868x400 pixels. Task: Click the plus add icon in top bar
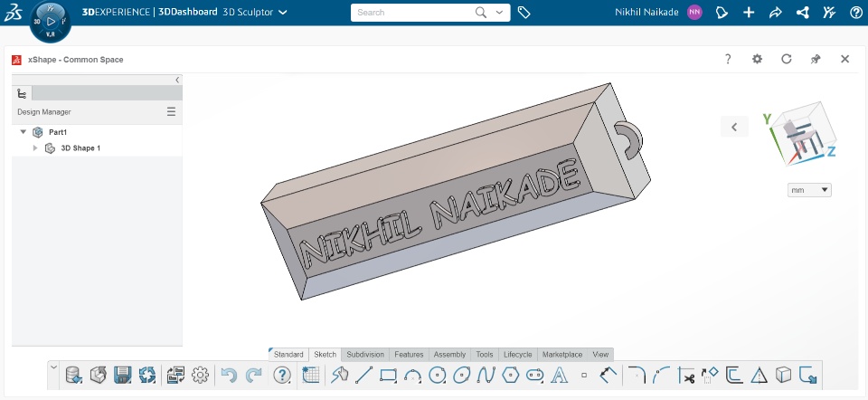click(749, 12)
